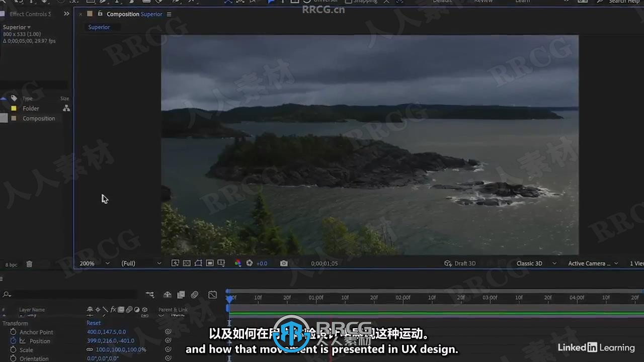Toggle the composition viewer lock icon

click(100, 14)
